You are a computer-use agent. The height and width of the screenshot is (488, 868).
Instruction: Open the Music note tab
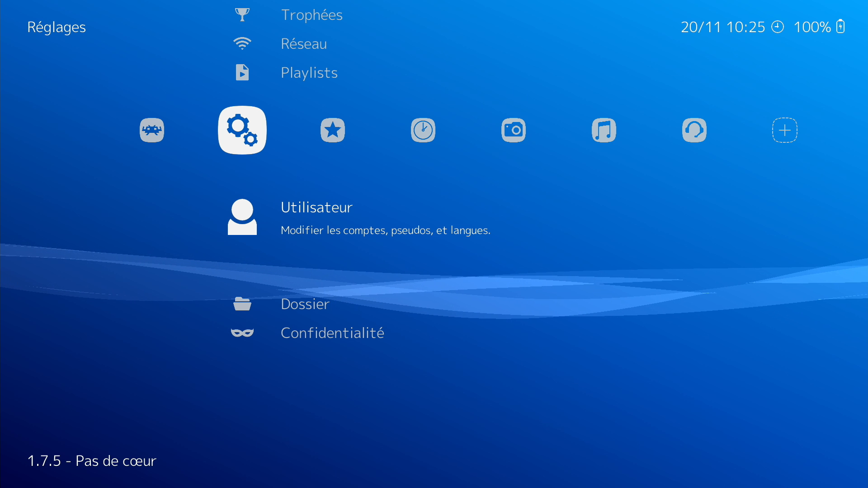(x=604, y=130)
